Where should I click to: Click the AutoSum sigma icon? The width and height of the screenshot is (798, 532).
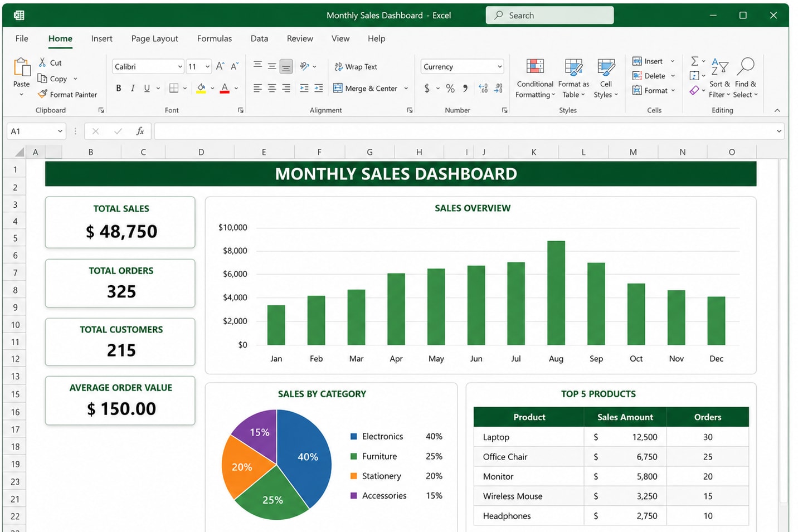[x=694, y=61]
